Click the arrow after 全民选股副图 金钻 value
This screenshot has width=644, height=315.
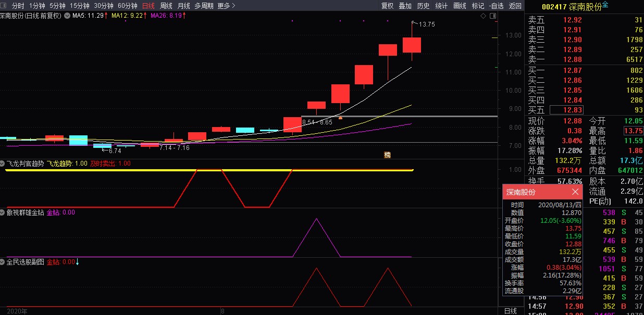click(78, 262)
